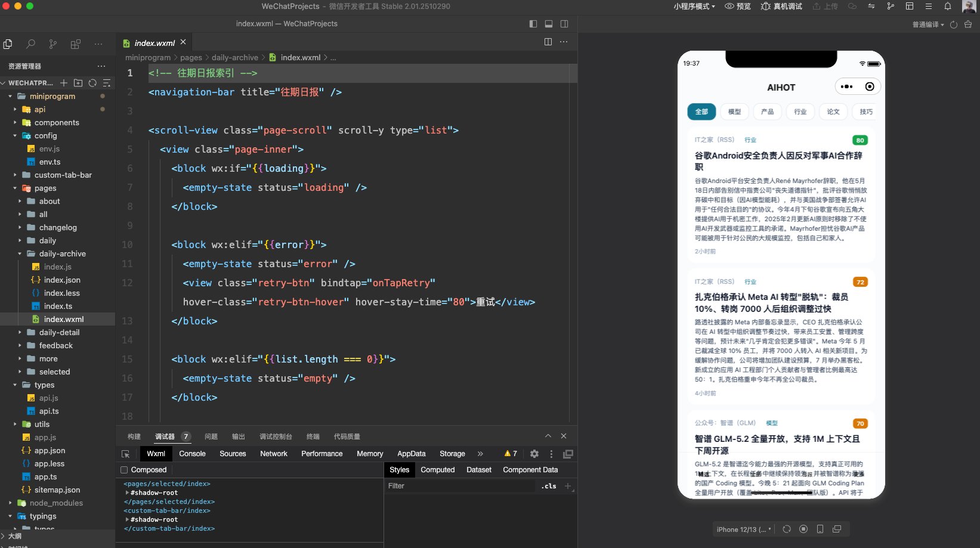Open explorer more actions ellipsis by 资源管理器
Screen dimensions: 980x548
(101, 66)
